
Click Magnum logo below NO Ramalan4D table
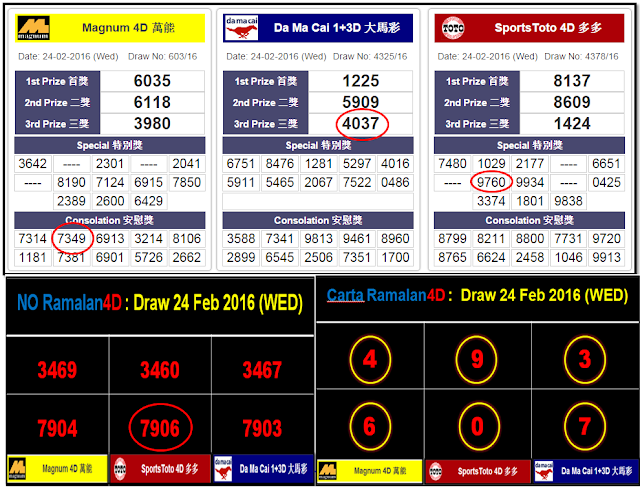click(x=18, y=469)
